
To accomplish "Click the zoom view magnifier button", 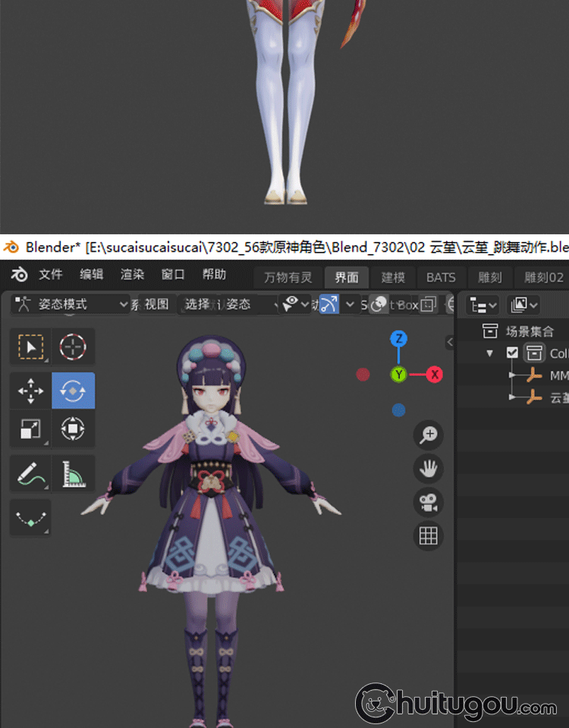I will tap(428, 435).
